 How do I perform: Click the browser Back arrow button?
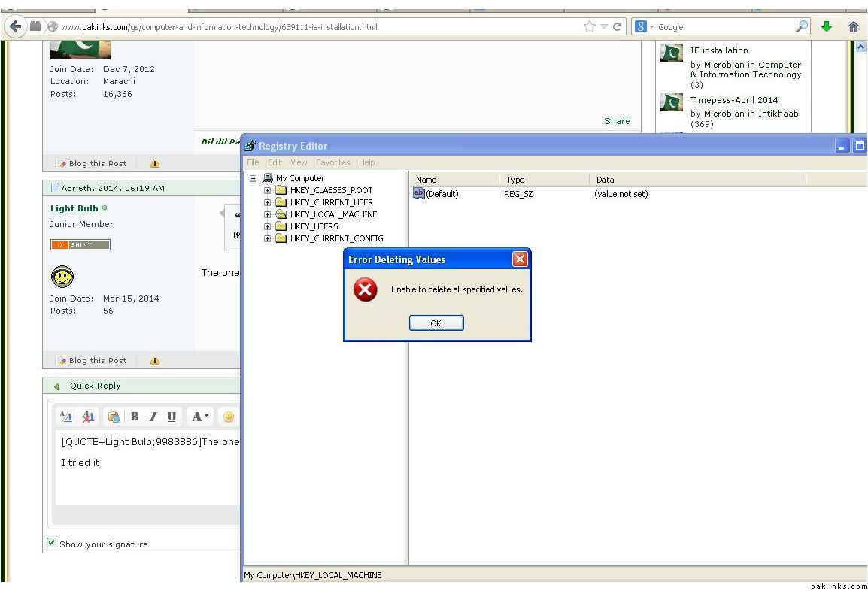pyautogui.click(x=14, y=26)
